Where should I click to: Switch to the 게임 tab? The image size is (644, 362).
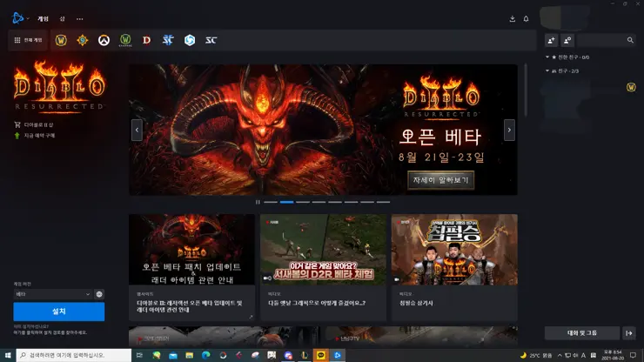pos(43,18)
